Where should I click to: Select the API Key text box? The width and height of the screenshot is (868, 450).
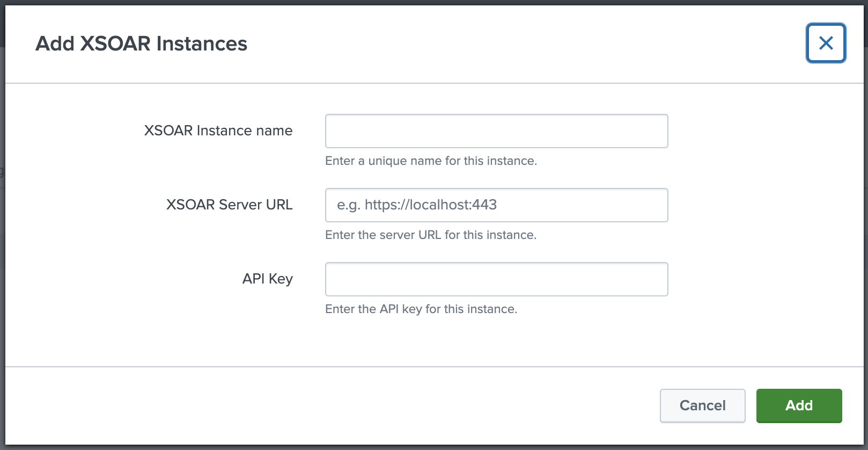click(x=496, y=279)
